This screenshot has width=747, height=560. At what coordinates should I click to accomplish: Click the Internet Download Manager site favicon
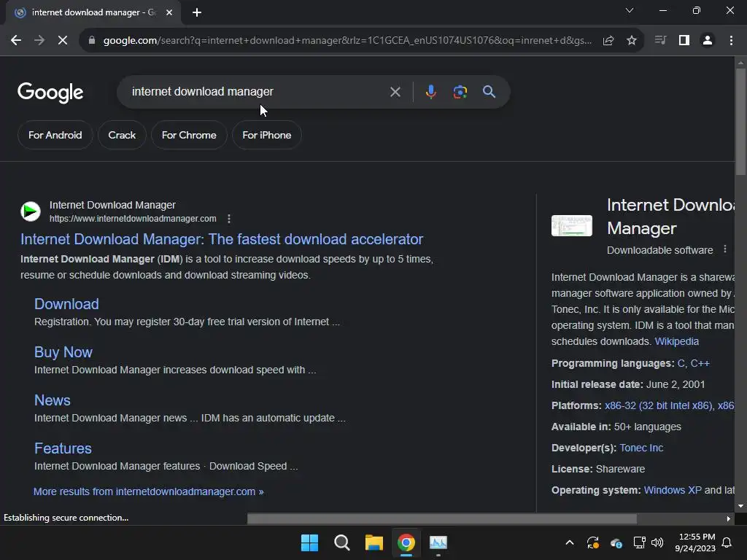pos(31,211)
